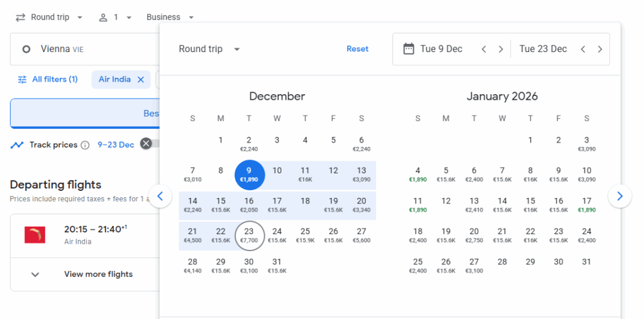Remove the Air India filter chip
The image size is (644, 319).
point(141,80)
